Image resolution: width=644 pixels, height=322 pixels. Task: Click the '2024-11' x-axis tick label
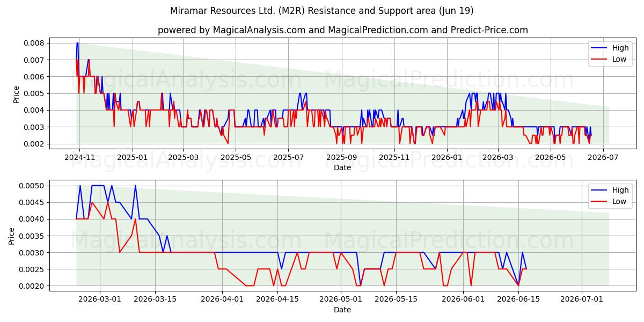[x=79, y=157]
